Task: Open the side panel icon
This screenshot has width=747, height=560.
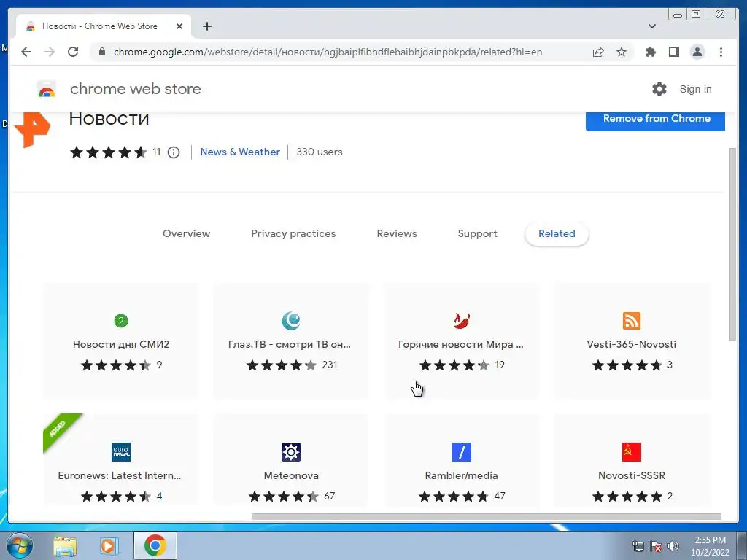Action: (x=673, y=52)
